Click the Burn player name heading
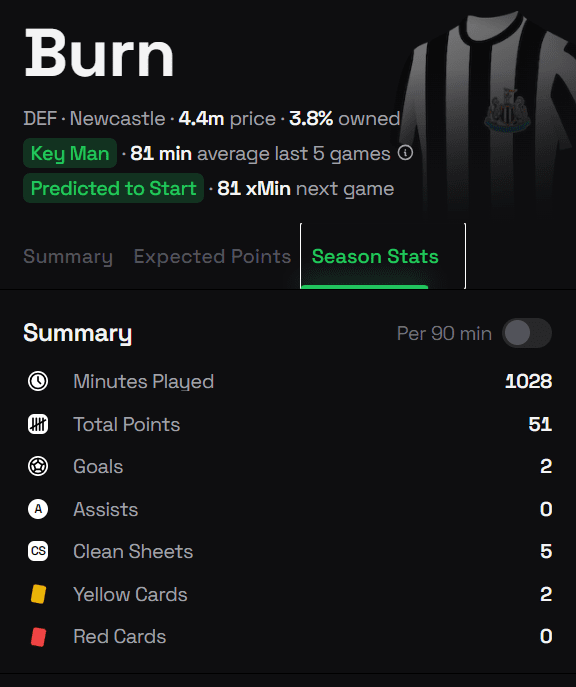The height and width of the screenshot is (687, 576). pos(99,53)
